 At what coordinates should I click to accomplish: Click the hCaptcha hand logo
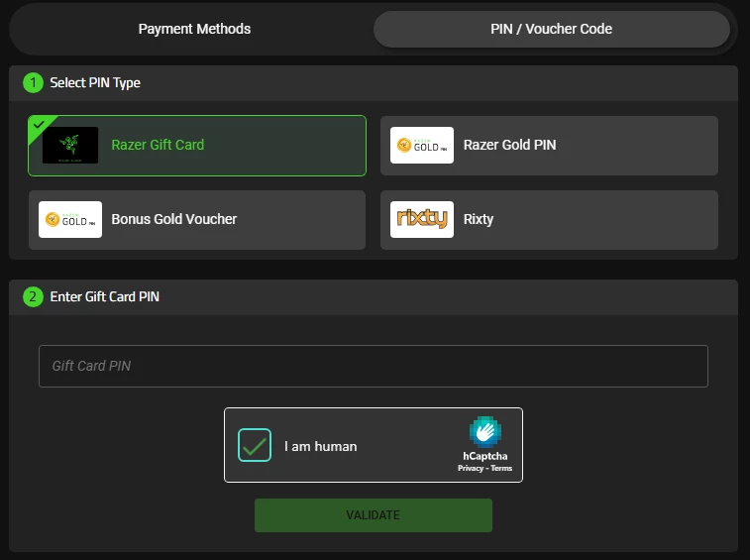(x=485, y=432)
